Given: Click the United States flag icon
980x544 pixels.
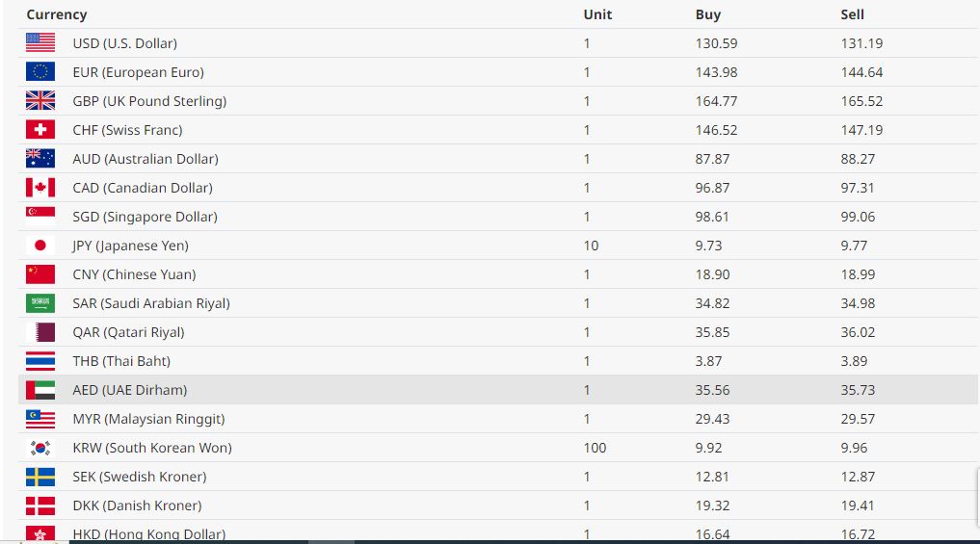Looking at the screenshot, I should tap(40, 43).
